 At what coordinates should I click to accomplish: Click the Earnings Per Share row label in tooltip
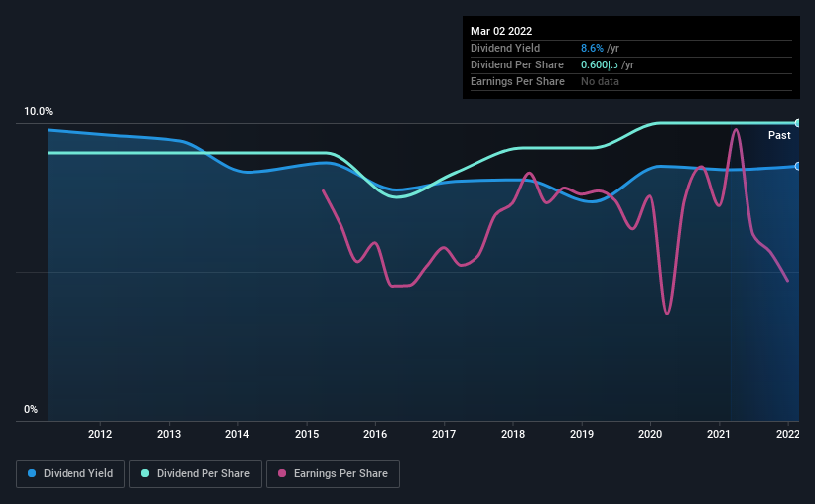coord(517,81)
